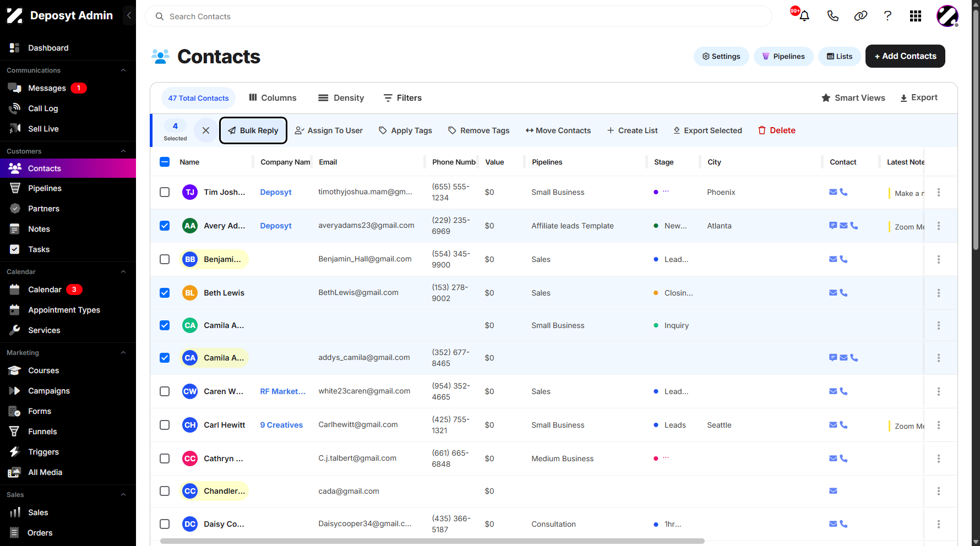Open row options menu for Daisy Cooper

pos(939,525)
